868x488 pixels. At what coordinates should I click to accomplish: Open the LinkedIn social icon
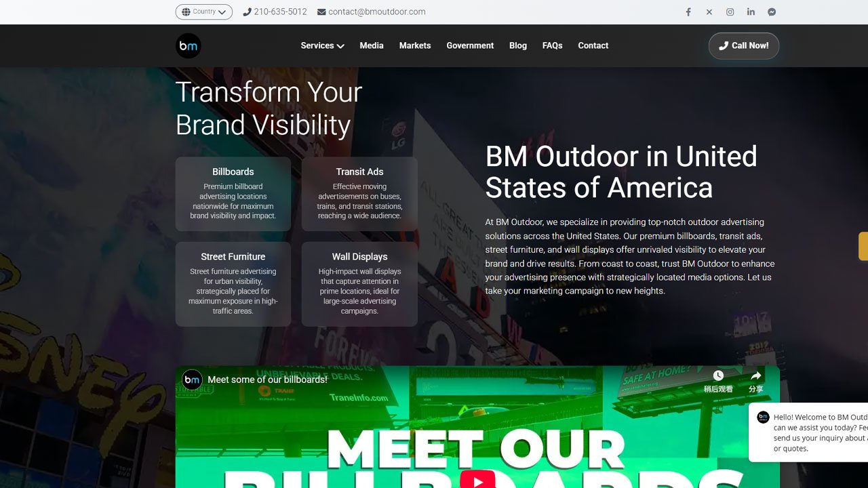(751, 12)
